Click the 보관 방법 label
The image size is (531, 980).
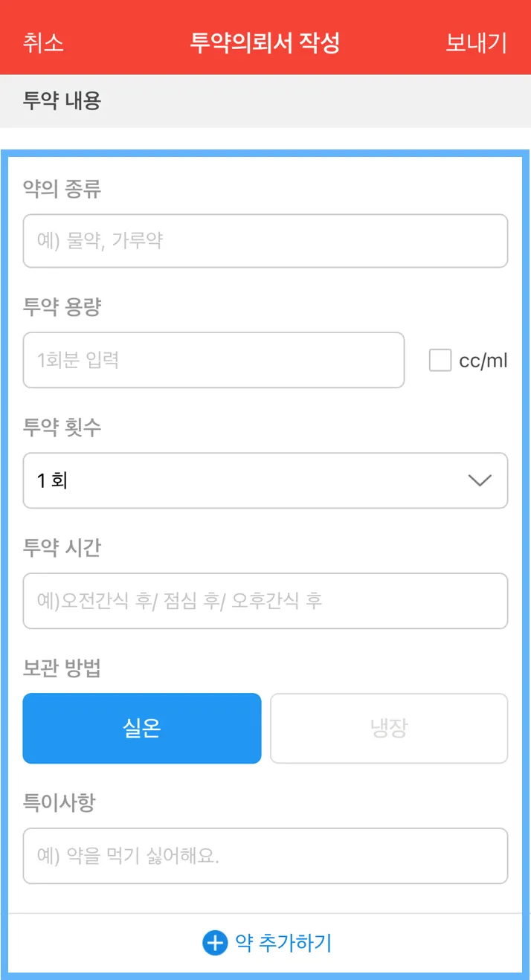click(62, 668)
